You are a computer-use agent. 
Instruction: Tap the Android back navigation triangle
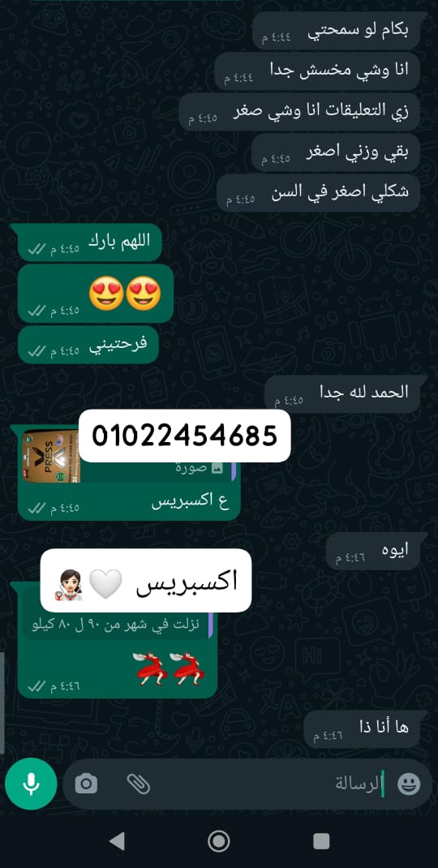117,841
